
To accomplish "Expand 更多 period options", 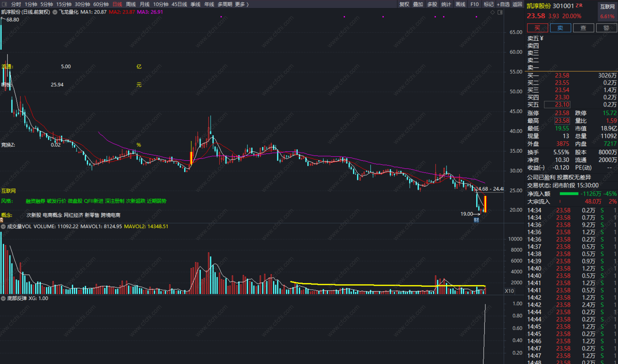I will (242, 4).
